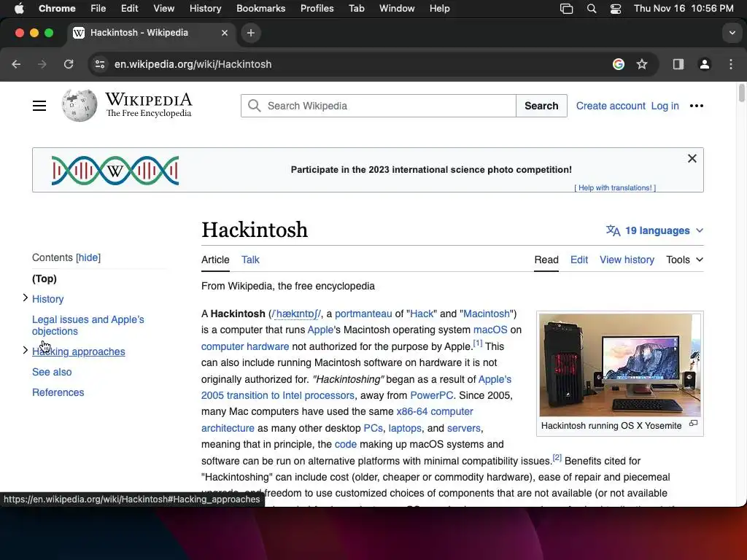
Task: Open the computer hardware link
Action: (x=245, y=346)
